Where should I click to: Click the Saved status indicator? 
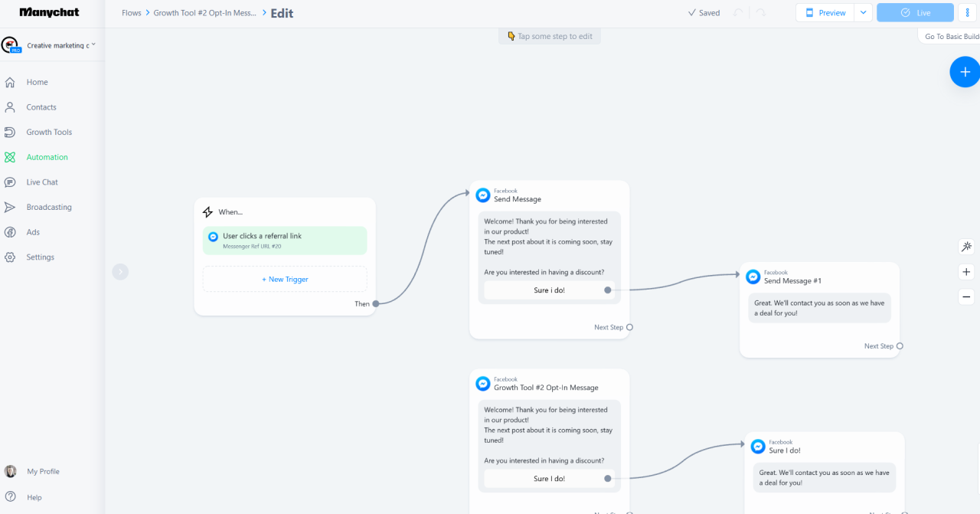pos(704,13)
